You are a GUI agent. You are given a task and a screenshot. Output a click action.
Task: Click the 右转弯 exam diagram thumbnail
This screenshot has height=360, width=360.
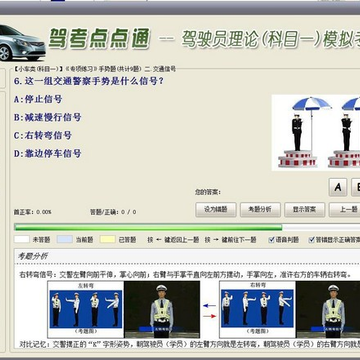(257, 309)
